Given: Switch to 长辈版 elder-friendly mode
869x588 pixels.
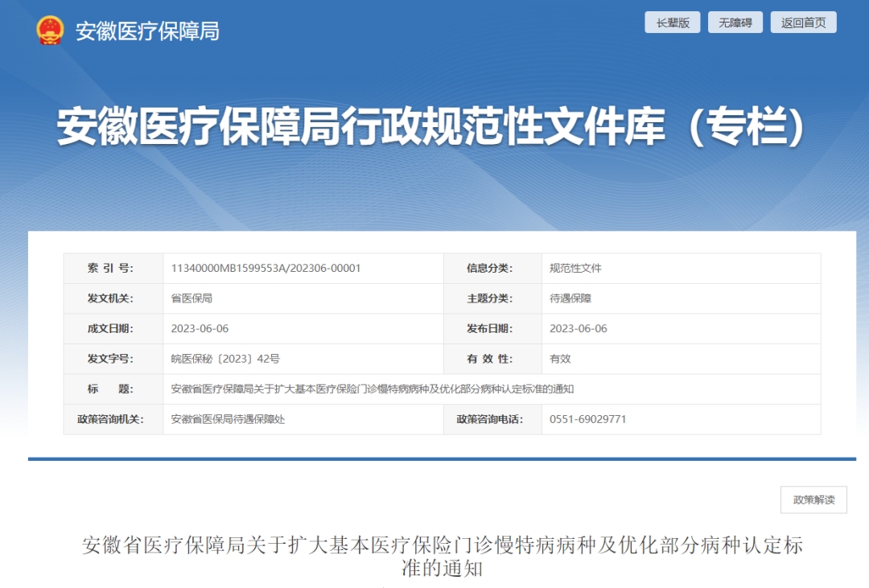Looking at the screenshot, I should pos(673,23).
